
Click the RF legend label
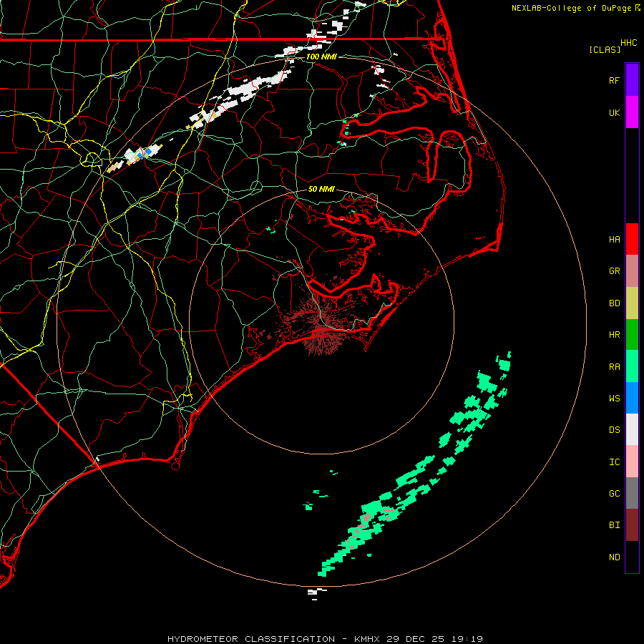coord(614,80)
